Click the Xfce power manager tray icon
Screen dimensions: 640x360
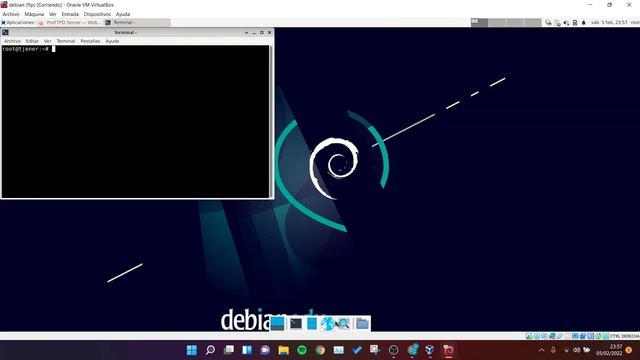click(x=575, y=22)
